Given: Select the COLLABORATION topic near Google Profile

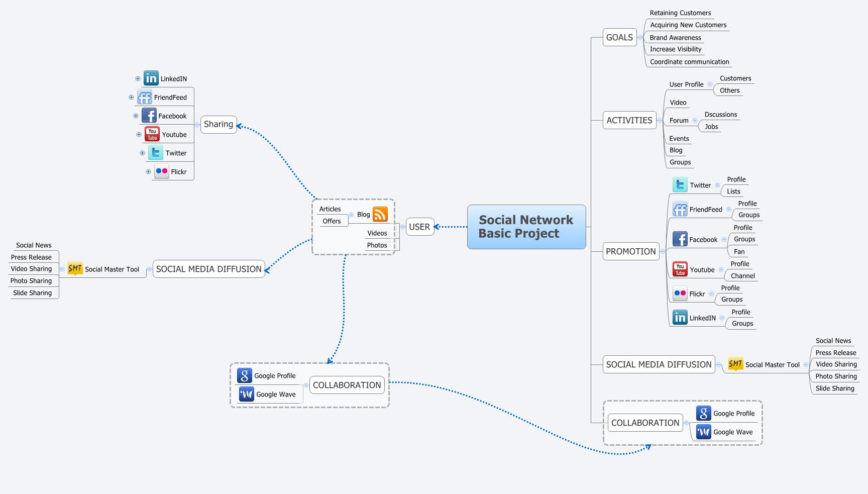Looking at the screenshot, I should [x=347, y=385].
